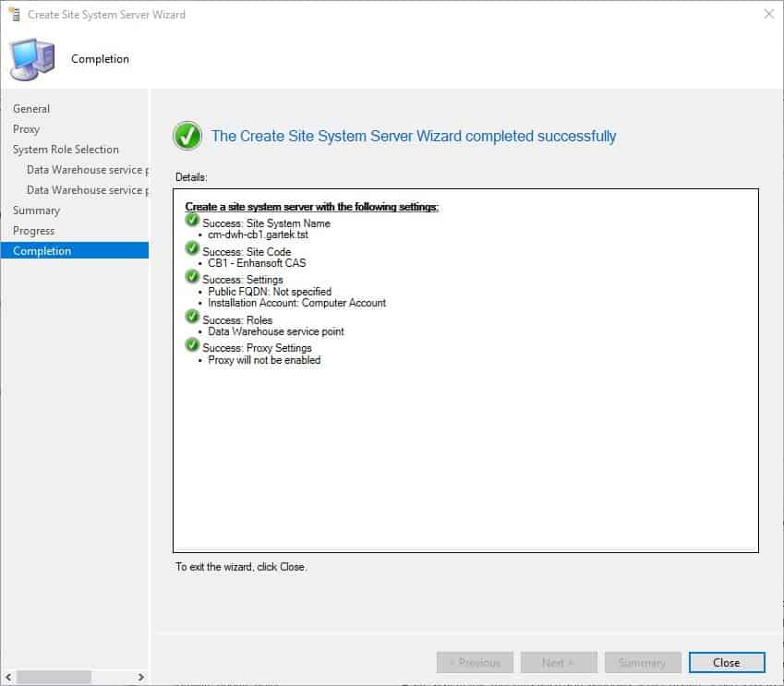Click the success icon beside Site System Name
The width and height of the screenshot is (784, 686).
pyautogui.click(x=191, y=221)
